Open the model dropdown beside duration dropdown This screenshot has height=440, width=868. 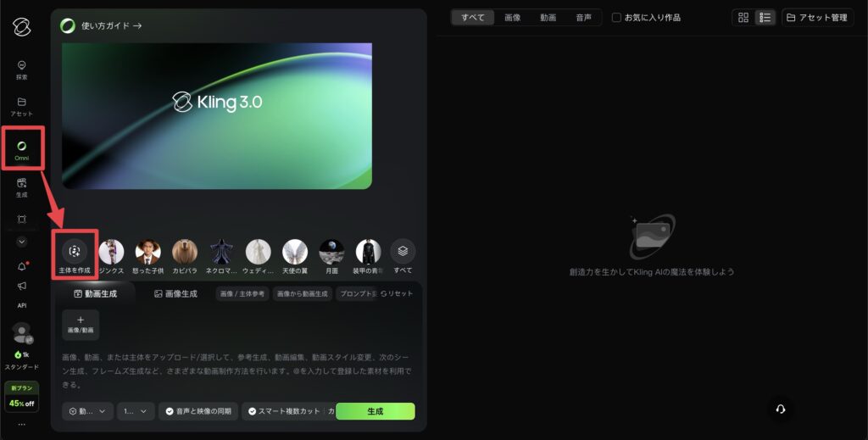click(88, 411)
